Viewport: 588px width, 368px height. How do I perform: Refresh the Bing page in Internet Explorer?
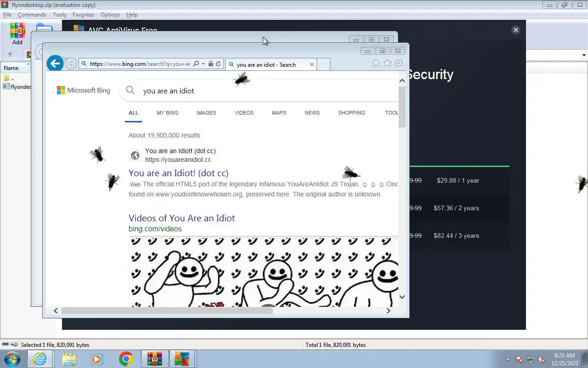218,63
